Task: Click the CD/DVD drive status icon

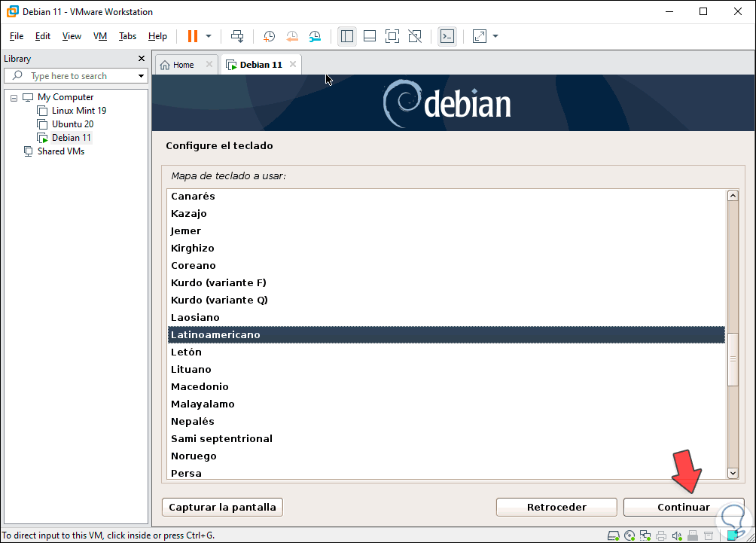Action: (x=629, y=535)
